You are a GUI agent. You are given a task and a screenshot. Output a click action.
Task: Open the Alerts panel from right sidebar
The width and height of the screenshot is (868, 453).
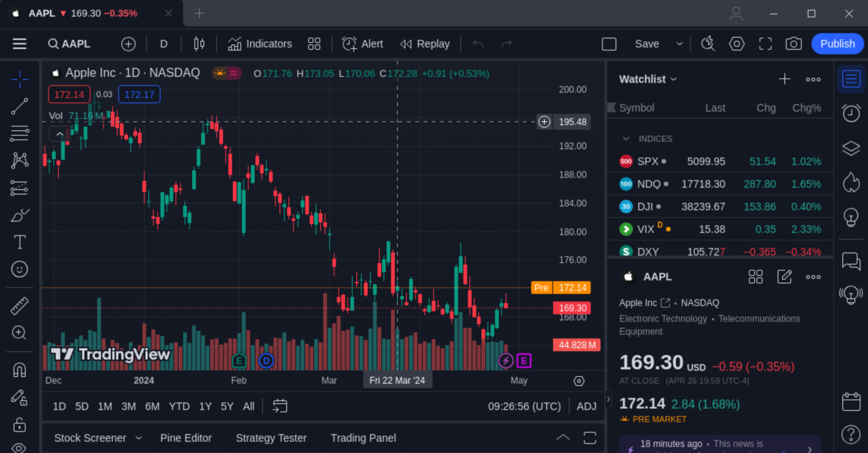click(851, 113)
